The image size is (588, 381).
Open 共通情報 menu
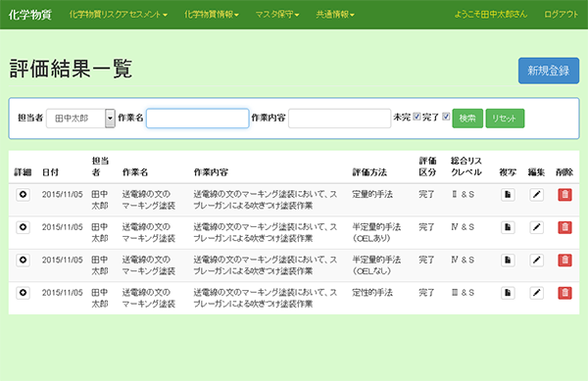click(335, 15)
